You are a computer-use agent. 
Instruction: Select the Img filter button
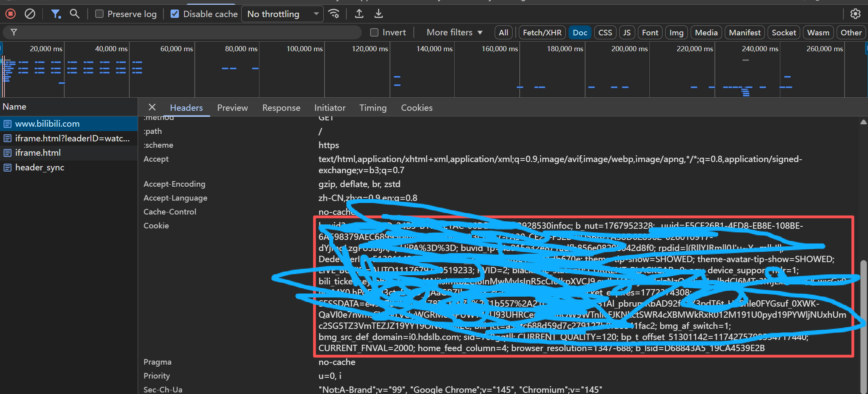[676, 33]
